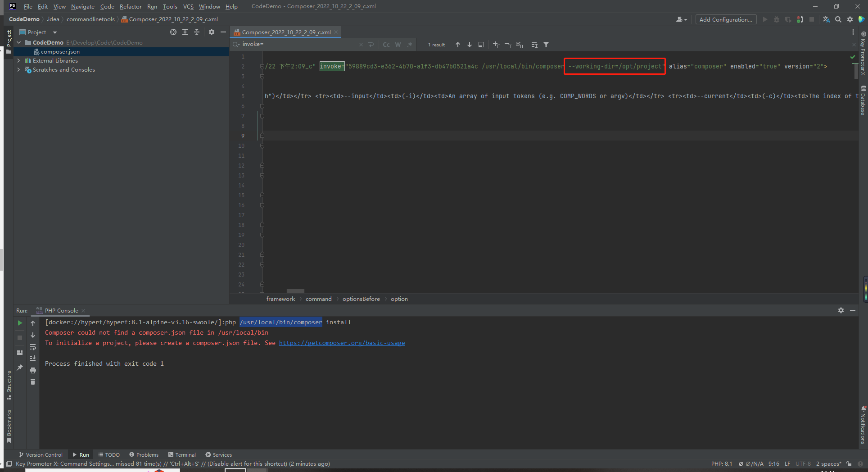
Task: Click the select opened file target icon in Project panel
Action: [x=173, y=32]
